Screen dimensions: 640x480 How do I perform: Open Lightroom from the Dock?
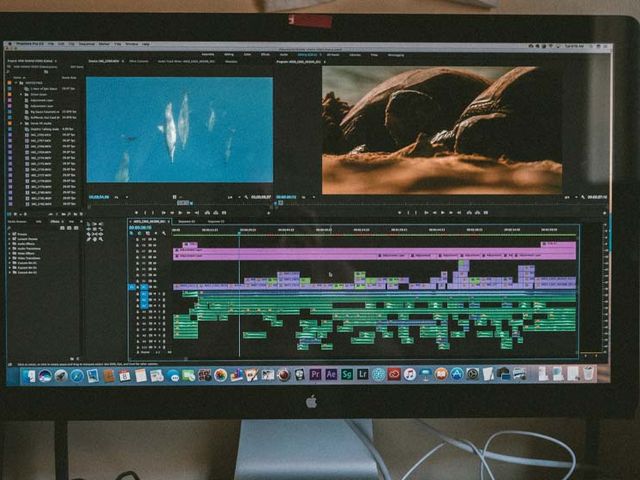(x=363, y=375)
